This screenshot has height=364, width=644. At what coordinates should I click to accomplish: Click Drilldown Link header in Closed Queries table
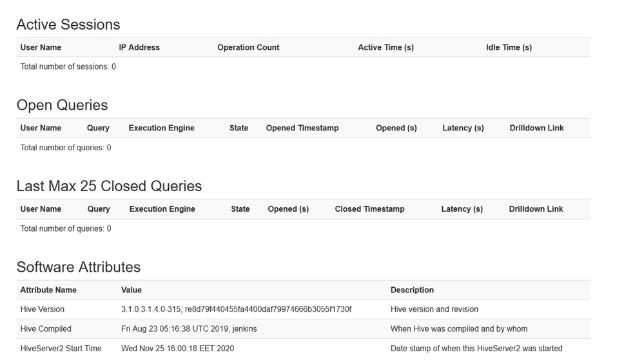point(536,209)
